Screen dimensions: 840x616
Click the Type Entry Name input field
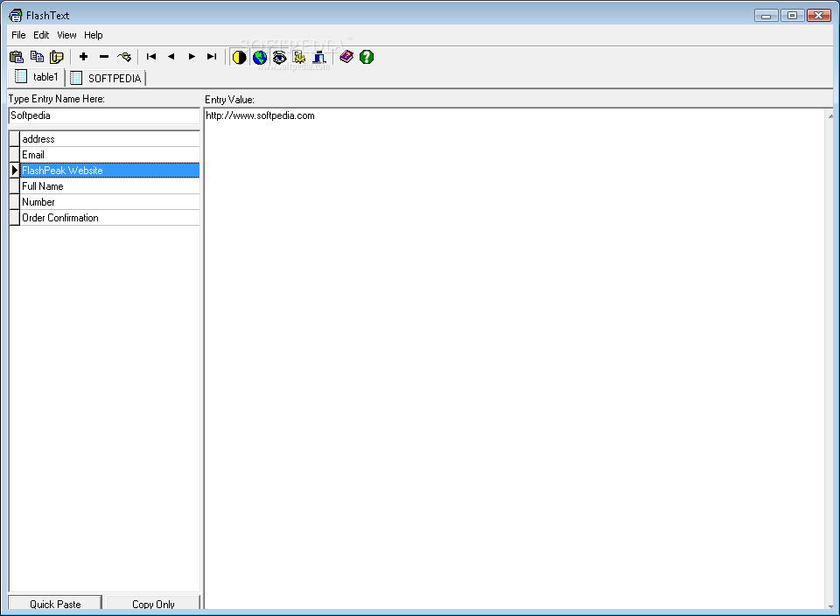pyautogui.click(x=104, y=115)
